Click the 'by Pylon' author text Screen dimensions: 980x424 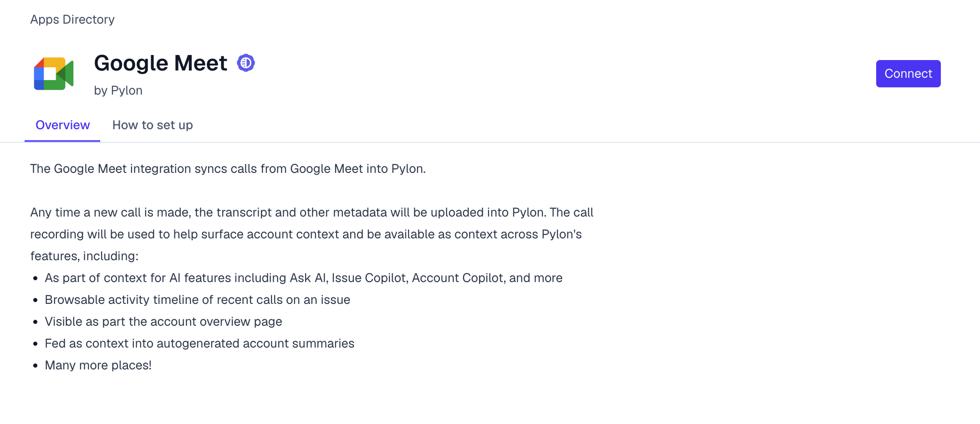[118, 91]
